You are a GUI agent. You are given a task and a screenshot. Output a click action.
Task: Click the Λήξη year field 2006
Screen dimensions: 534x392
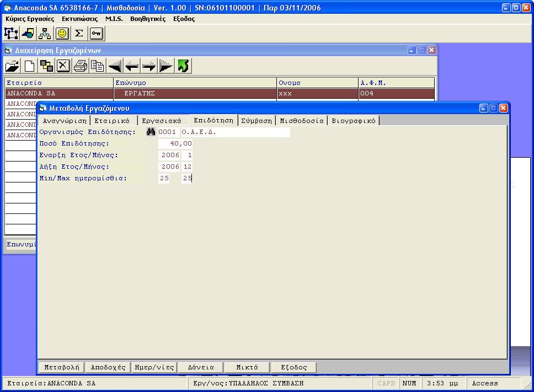(x=169, y=167)
